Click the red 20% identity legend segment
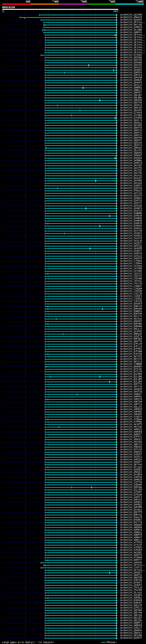 click(16, 4)
